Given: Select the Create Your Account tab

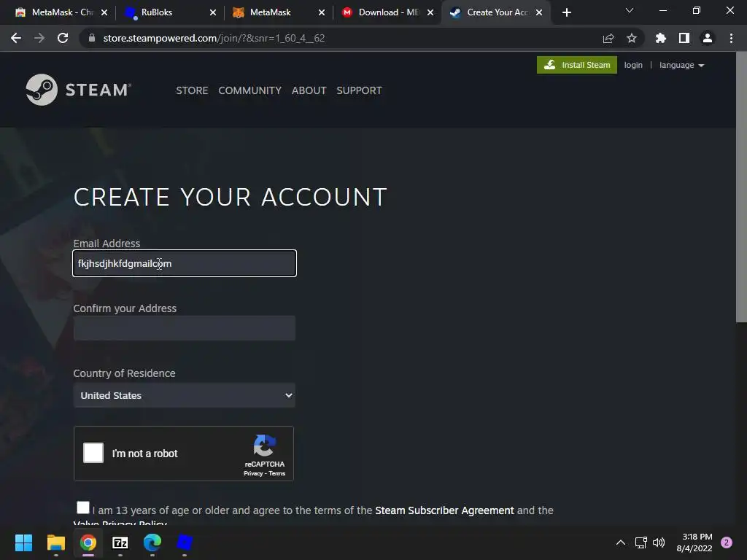Looking at the screenshot, I should (496, 12).
